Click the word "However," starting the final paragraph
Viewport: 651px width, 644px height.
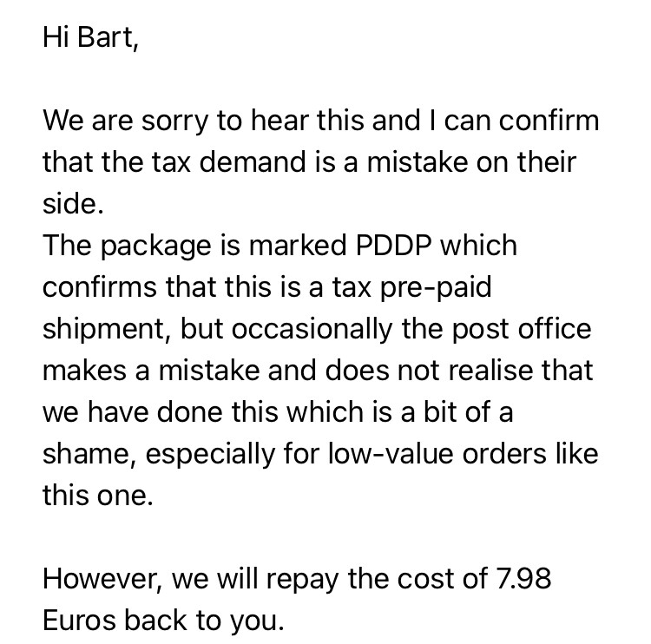102,579
